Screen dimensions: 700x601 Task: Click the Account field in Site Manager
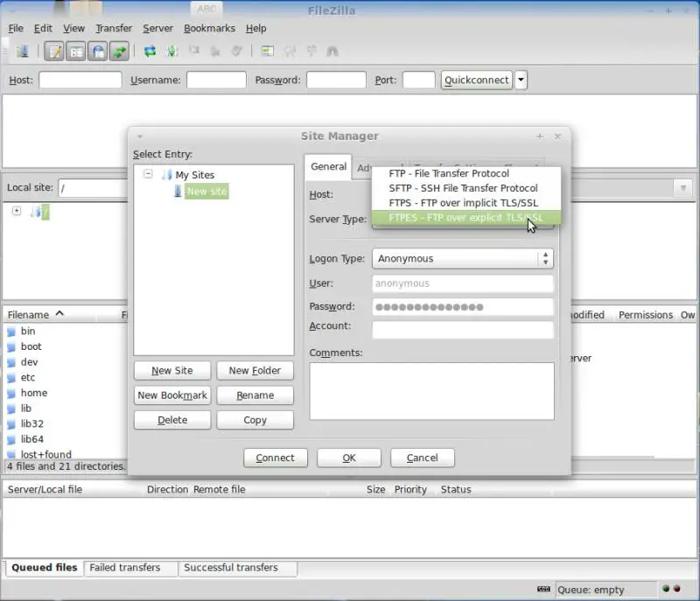463,330
